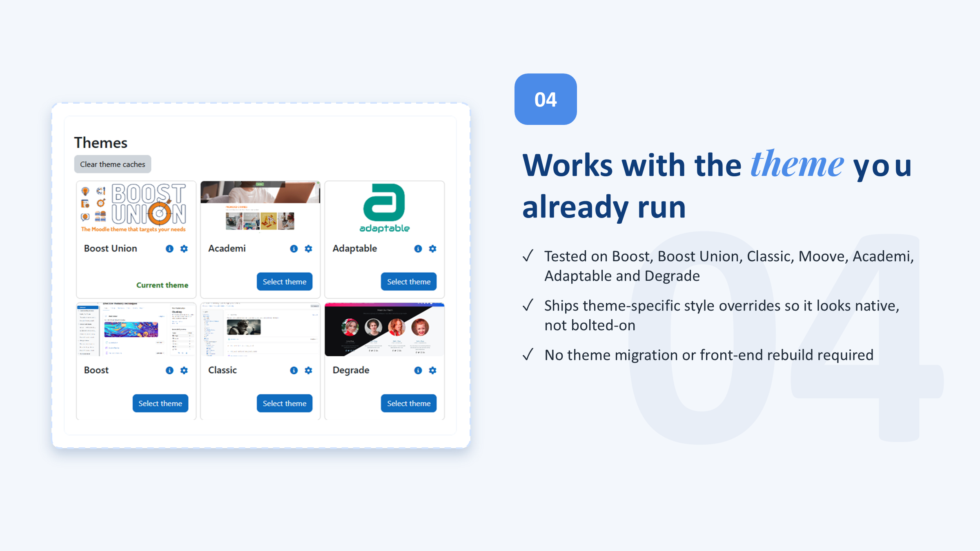Pick Select theme for Degrade
This screenshot has width=980, height=551.
(x=409, y=403)
